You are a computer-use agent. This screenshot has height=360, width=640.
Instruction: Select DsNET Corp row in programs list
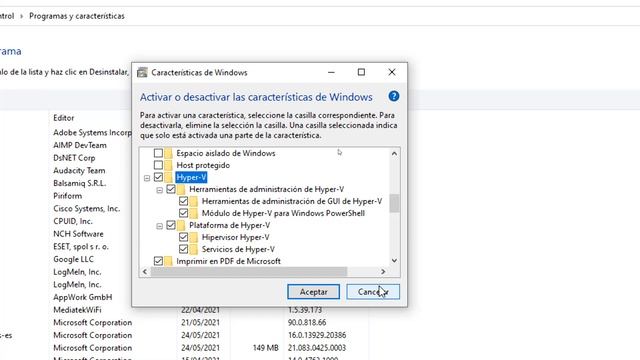tap(74, 158)
